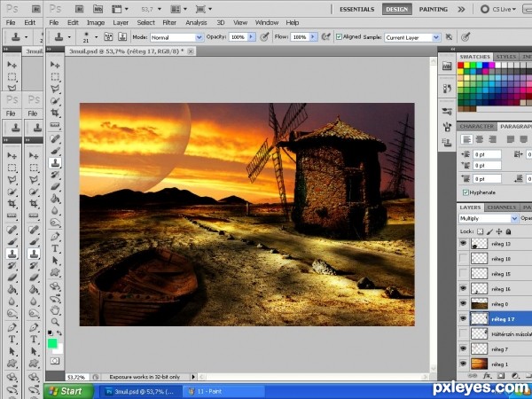
Task: Select the Ruler tool beside the canvas
Action: pos(55,125)
